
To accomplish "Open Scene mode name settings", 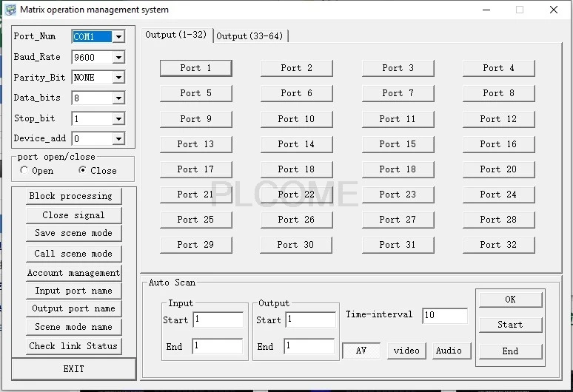I will click(x=74, y=327).
